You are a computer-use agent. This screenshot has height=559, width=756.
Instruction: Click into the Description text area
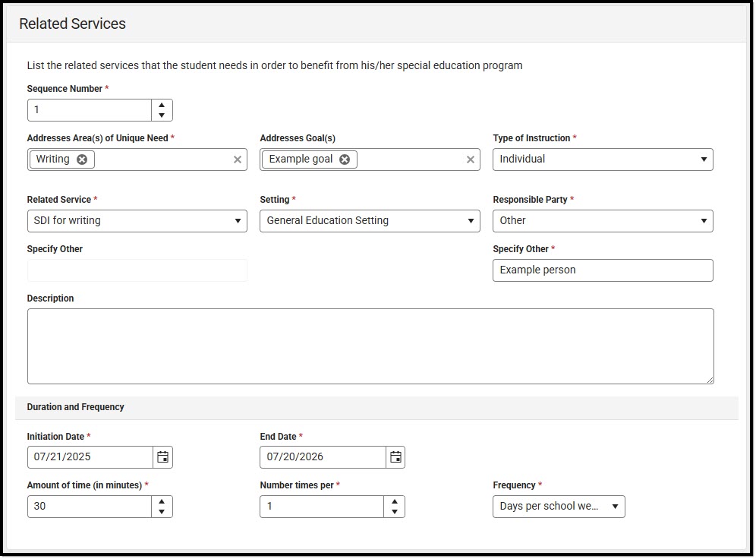tap(370, 346)
